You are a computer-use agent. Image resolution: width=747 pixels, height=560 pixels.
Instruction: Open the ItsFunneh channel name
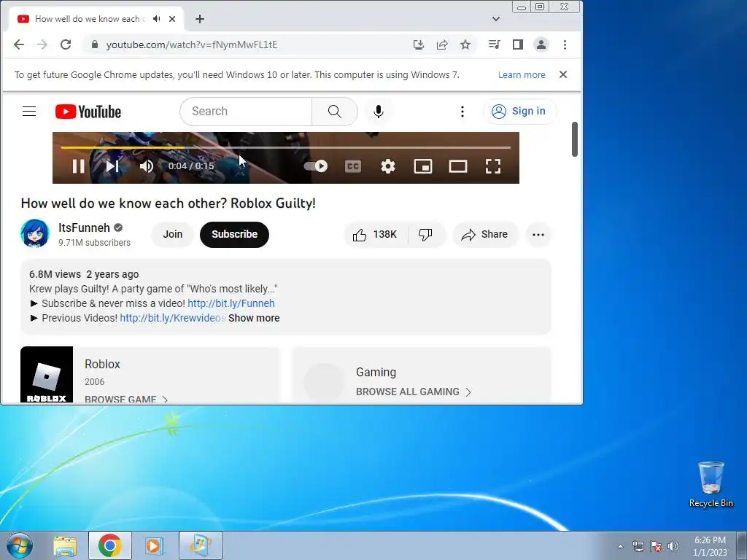(85, 227)
